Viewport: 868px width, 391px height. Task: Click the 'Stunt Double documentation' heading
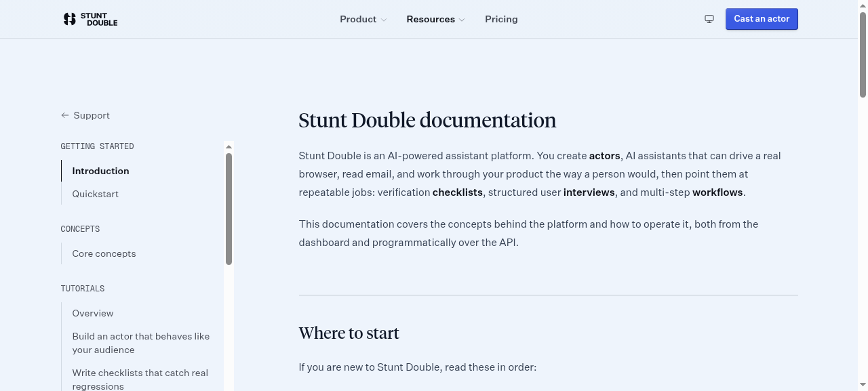427,120
